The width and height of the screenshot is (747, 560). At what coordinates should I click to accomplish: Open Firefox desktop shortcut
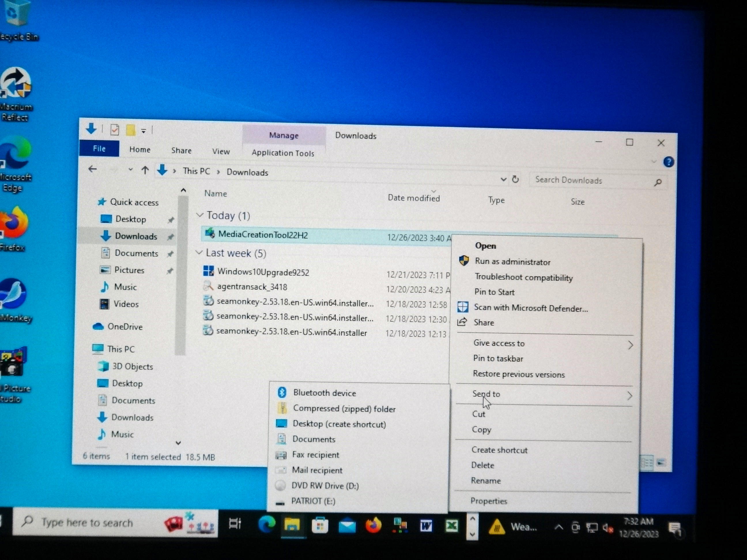point(14,229)
